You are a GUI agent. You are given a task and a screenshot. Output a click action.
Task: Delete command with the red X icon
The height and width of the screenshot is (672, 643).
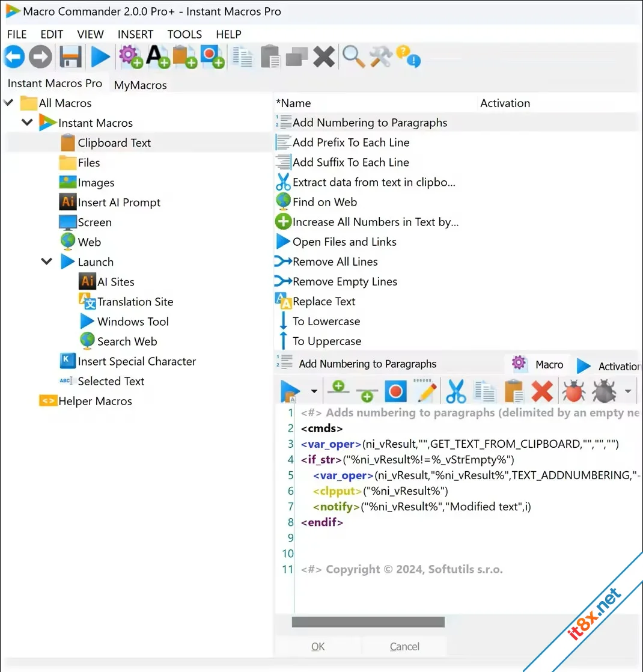pyautogui.click(x=542, y=391)
